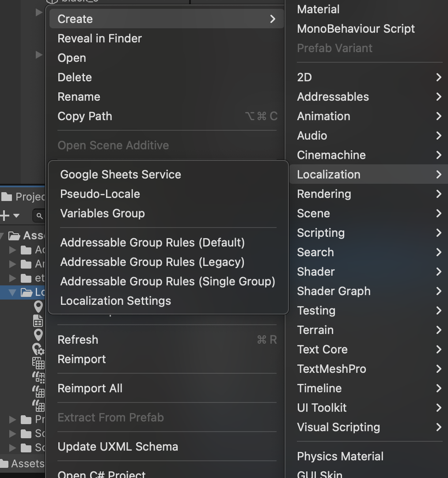Screen dimensions: 448x478
Task: Choose Open C# Project
Action: [x=102, y=474]
